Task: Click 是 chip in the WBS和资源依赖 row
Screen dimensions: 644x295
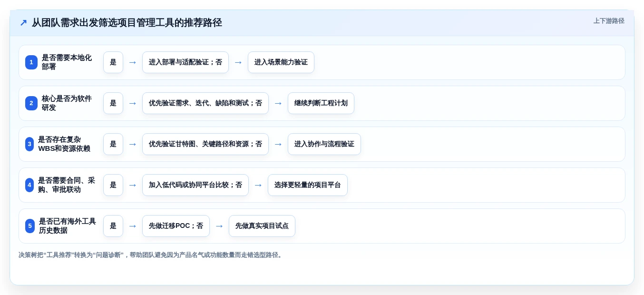Action: pos(113,144)
